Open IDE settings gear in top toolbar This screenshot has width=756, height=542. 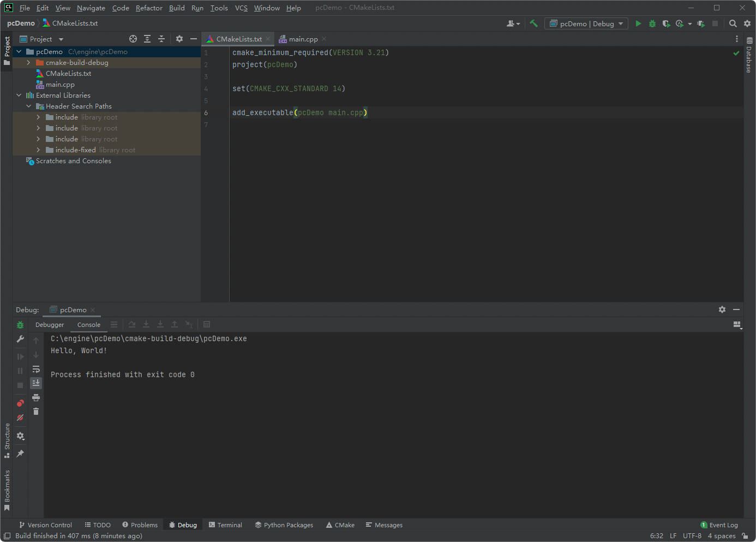[x=747, y=23]
